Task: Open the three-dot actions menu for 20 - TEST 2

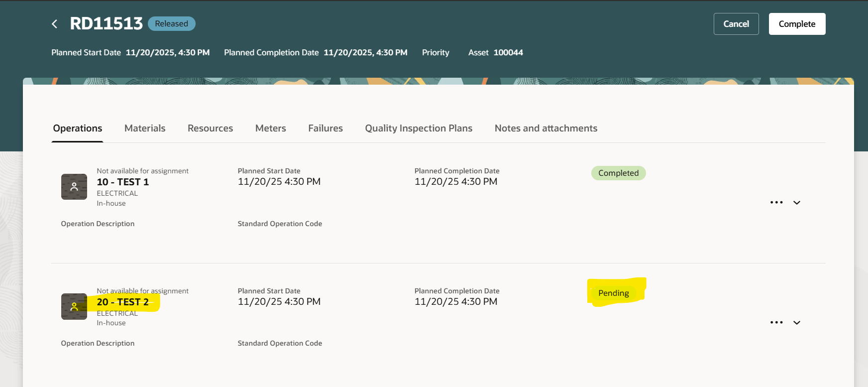Action: click(x=776, y=322)
